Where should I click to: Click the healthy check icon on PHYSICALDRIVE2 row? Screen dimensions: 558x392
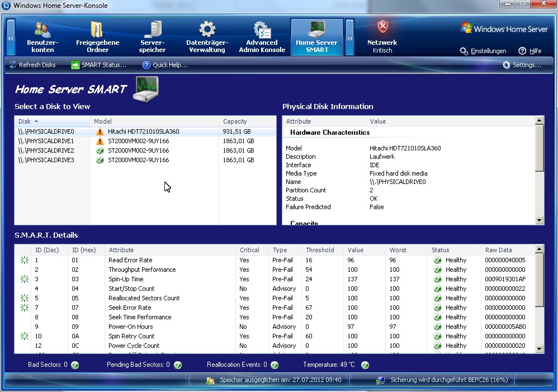coord(100,150)
